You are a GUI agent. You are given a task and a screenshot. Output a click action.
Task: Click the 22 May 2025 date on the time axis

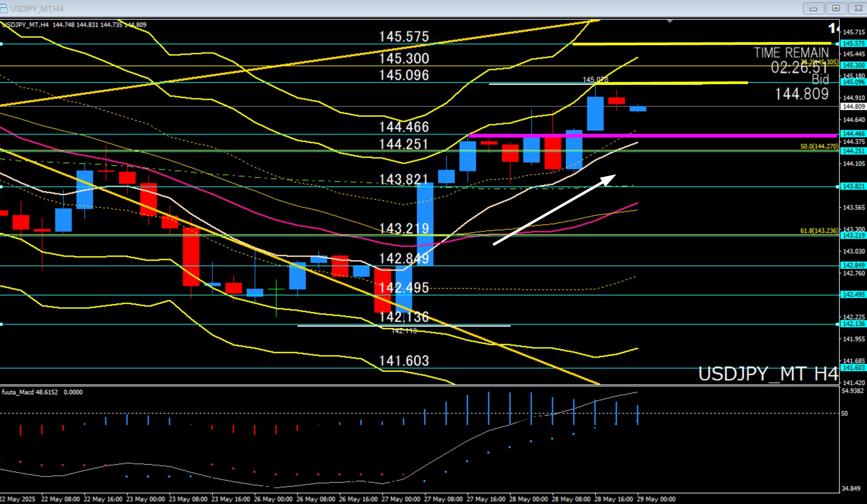(x=18, y=499)
